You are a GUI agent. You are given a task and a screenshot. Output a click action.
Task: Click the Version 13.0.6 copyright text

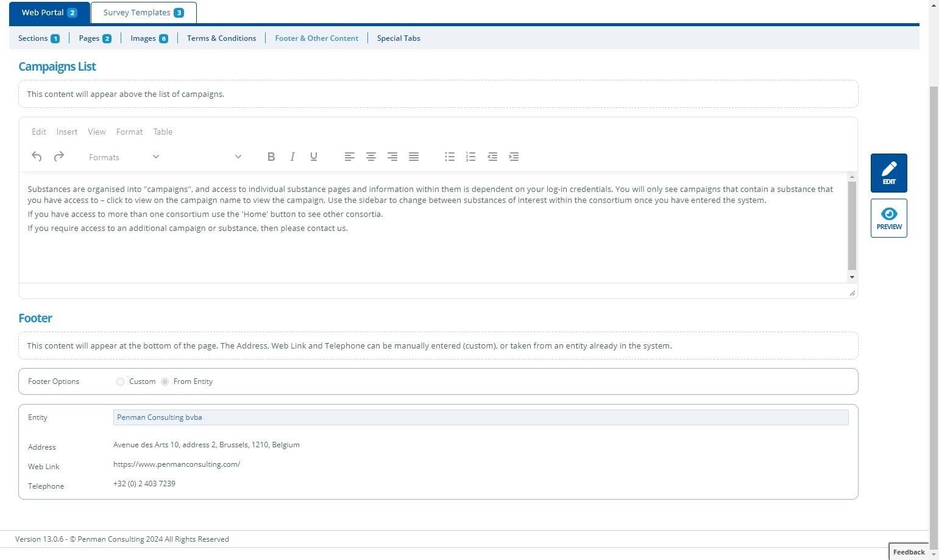click(x=122, y=539)
